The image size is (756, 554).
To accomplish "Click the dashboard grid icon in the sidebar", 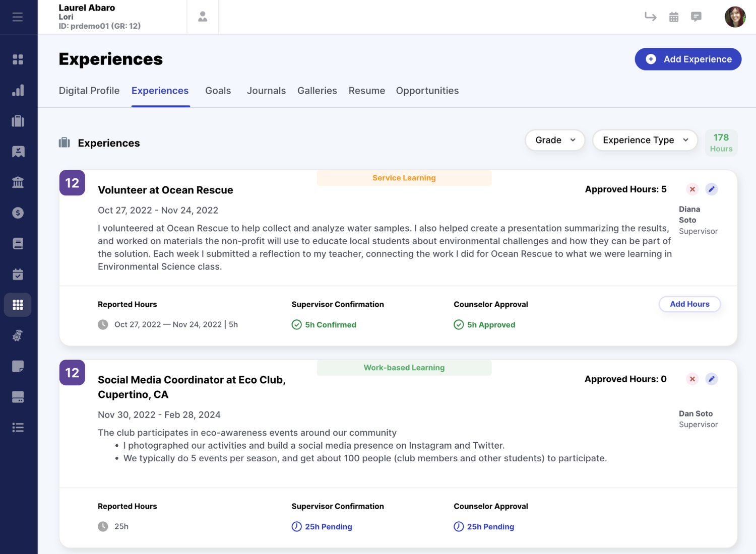I will click(18, 59).
